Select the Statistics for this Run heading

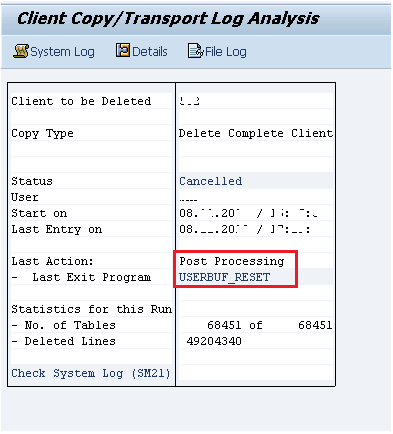[x=92, y=309]
